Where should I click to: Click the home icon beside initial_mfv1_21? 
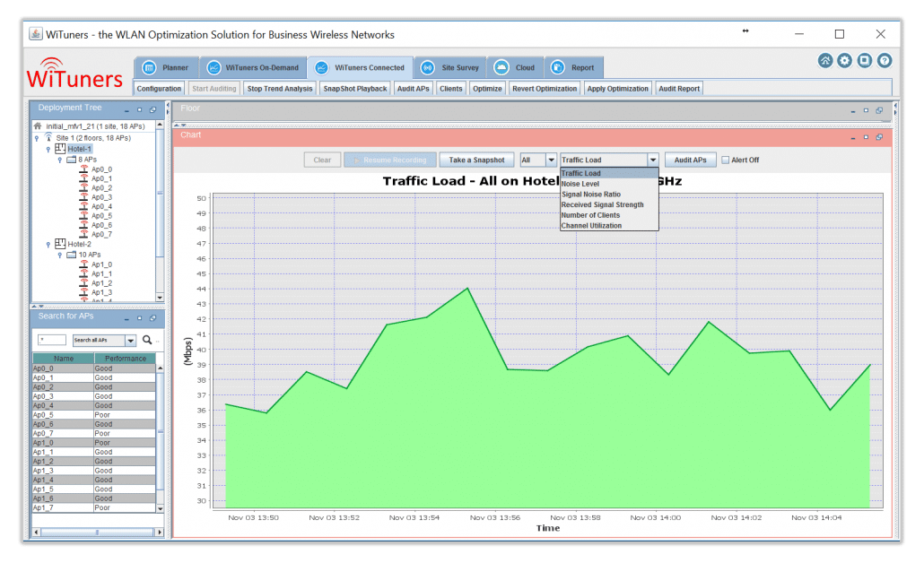click(x=38, y=126)
